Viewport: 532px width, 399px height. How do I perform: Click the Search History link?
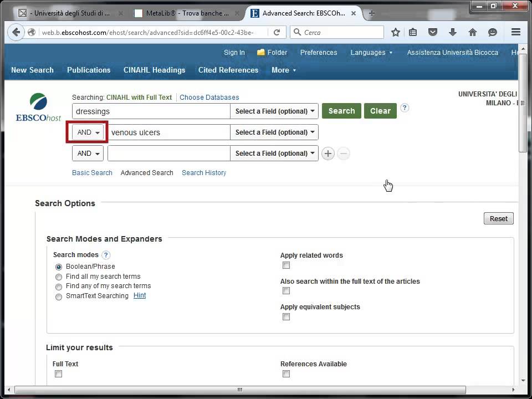(204, 173)
